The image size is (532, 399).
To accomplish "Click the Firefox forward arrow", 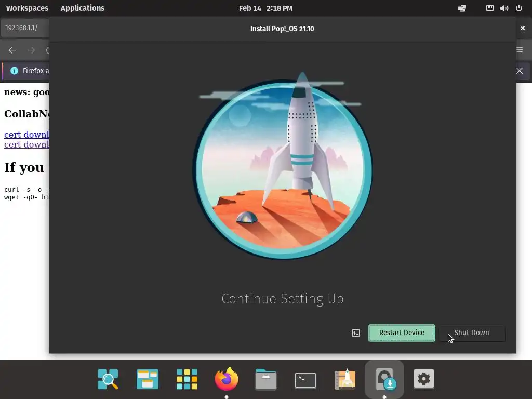I will pyautogui.click(x=31, y=50).
